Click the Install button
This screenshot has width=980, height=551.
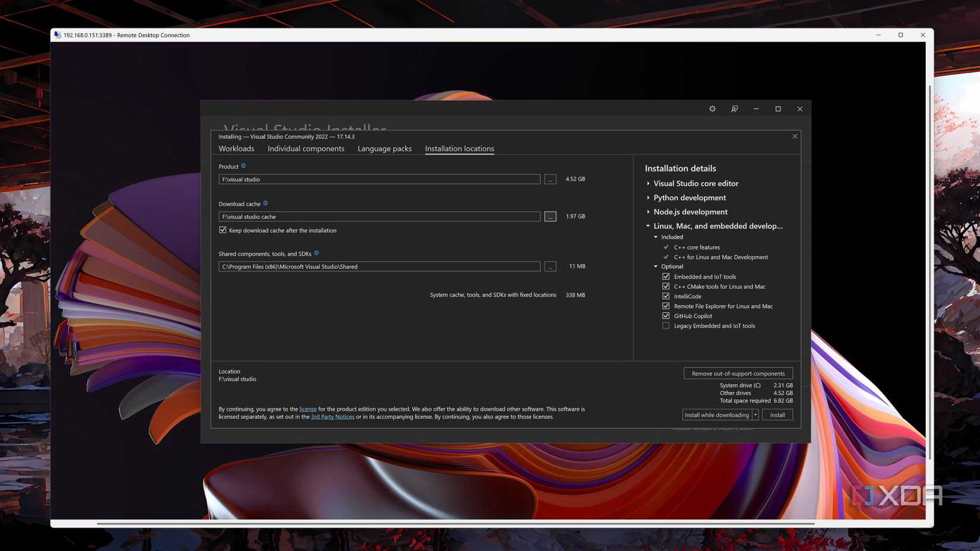click(x=777, y=414)
